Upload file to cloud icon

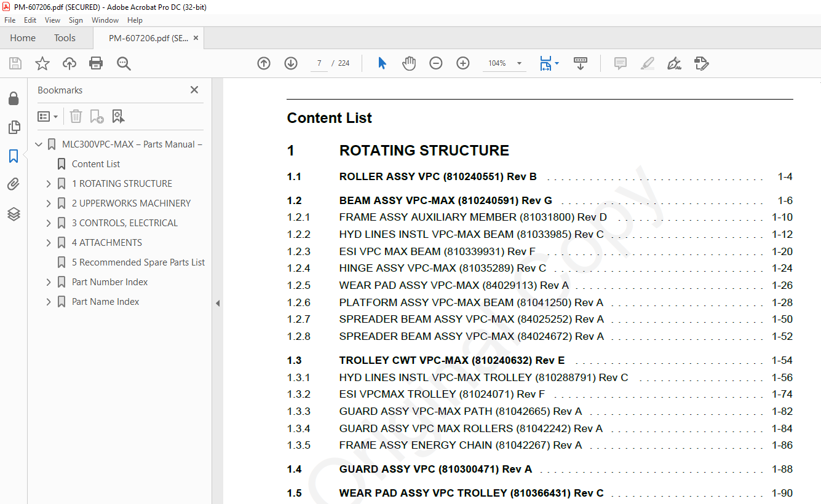tap(69, 63)
